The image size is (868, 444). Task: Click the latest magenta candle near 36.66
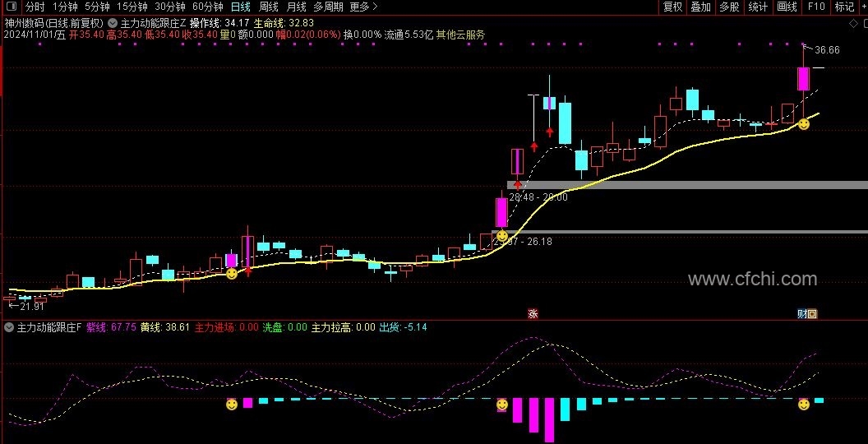coord(803,79)
